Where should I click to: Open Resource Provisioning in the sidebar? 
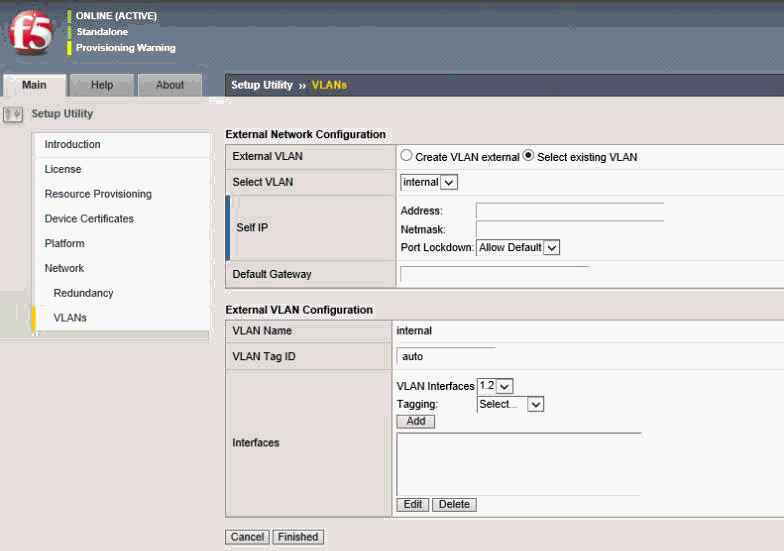98,194
